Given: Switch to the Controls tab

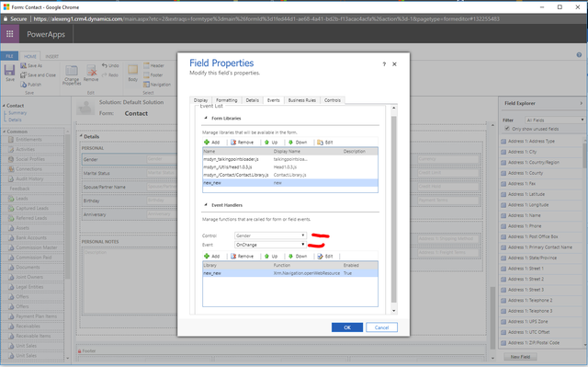Looking at the screenshot, I should coord(333,100).
